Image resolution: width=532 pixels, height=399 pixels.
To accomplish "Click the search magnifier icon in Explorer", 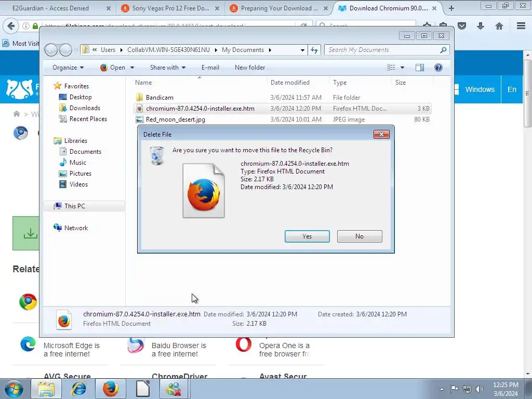I will pyautogui.click(x=444, y=50).
